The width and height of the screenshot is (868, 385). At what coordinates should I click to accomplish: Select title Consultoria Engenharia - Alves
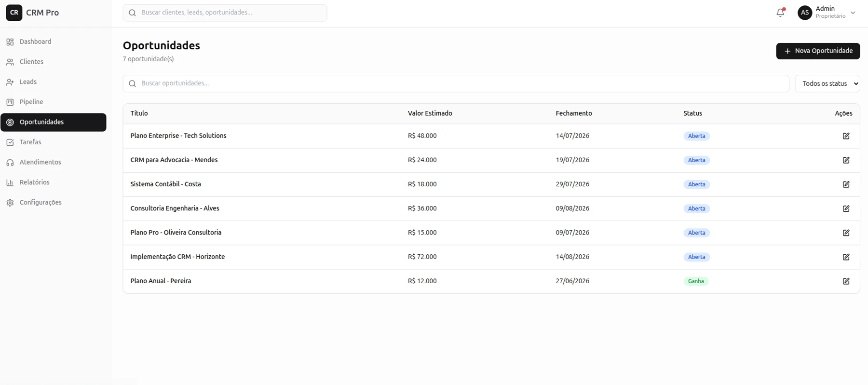[175, 208]
